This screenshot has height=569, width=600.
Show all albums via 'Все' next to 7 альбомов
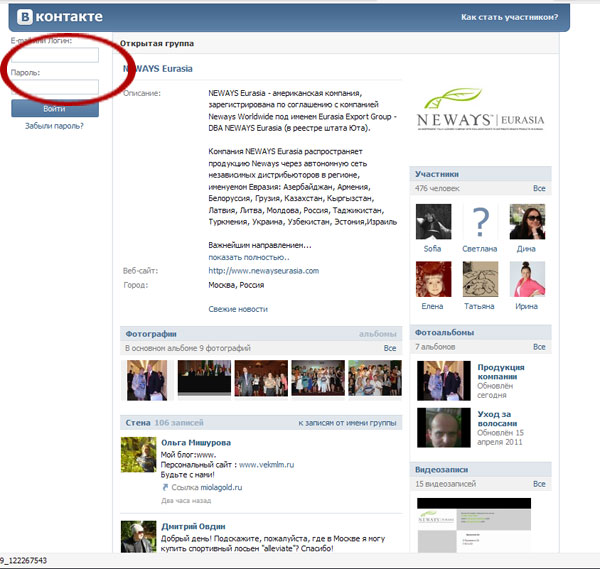tap(539, 347)
